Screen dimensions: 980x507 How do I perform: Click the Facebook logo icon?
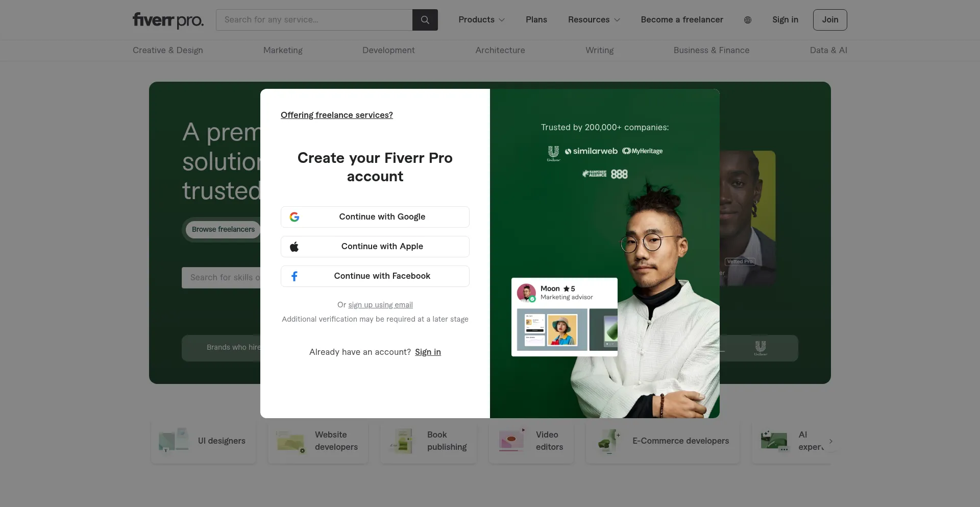pyautogui.click(x=295, y=276)
